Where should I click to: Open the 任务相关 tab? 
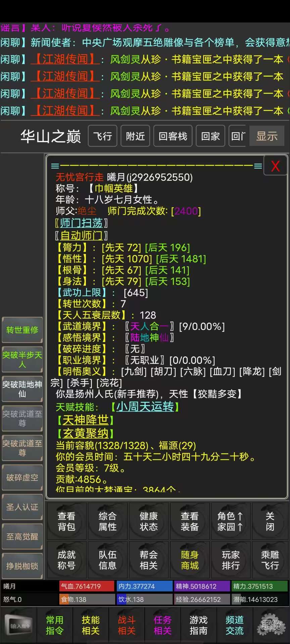point(162,625)
